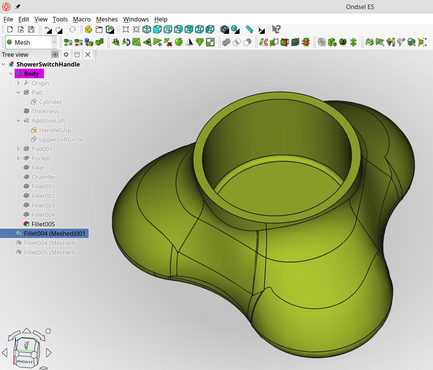Click the green apple mesh icon
The width and height of the screenshot is (433, 370).
tap(179, 42)
